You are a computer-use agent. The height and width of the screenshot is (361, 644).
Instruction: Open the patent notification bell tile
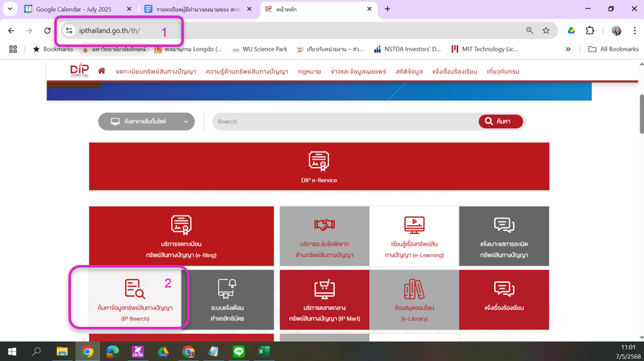227,300
